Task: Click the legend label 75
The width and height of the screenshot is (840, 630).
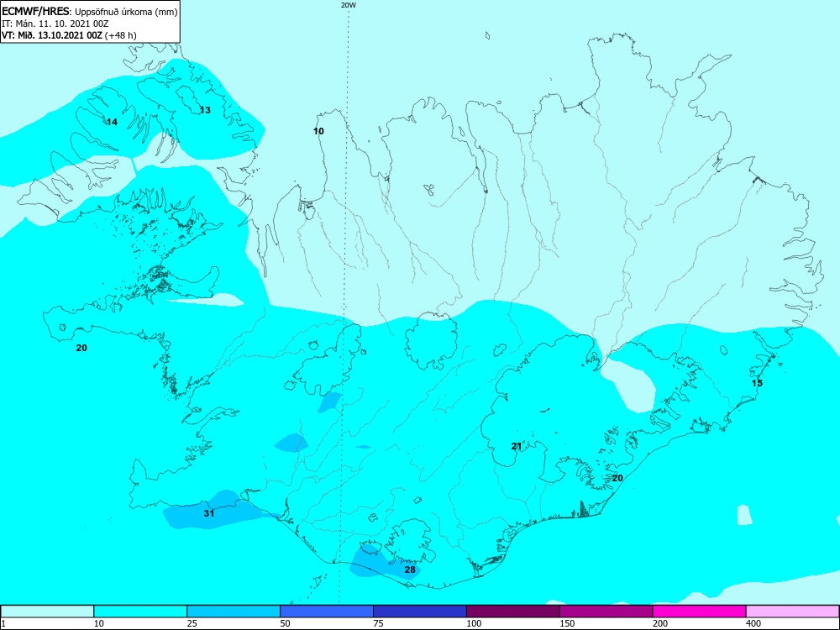Action: click(378, 623)
